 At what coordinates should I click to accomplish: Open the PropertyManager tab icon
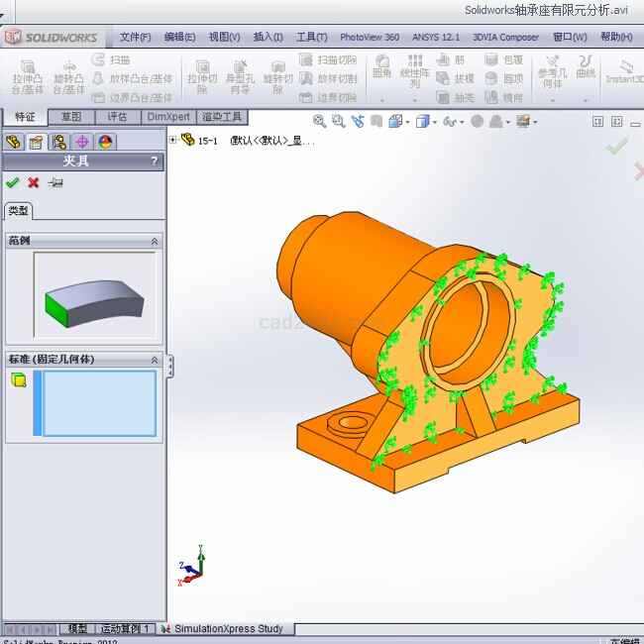(x=37, y=142)
